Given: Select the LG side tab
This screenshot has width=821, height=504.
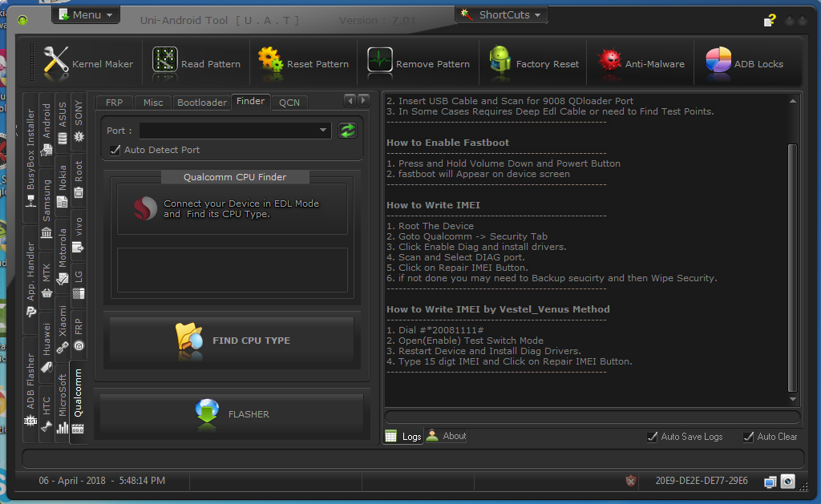Looking at the screenshot, I should (79, 284).
